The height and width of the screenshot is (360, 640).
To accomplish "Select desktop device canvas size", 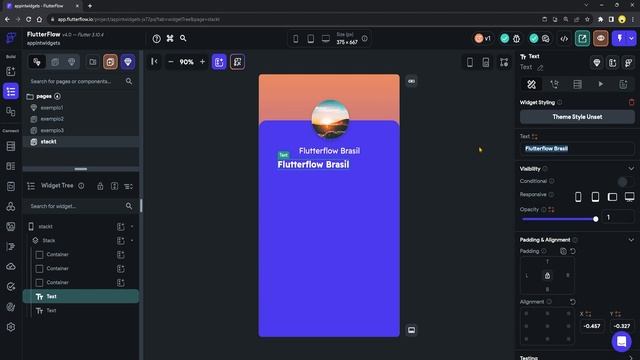I will click(326, 39).
